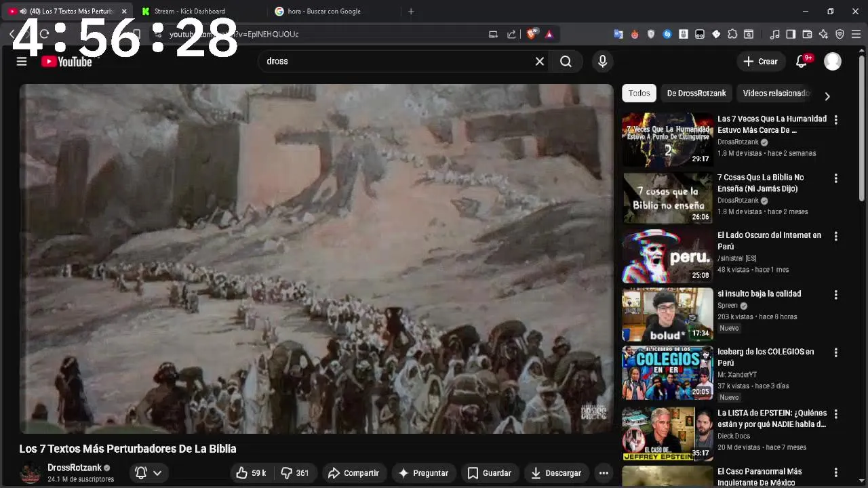Open the browser main menu icon
This screenshot has width=868, height=488.
tap(856, 34)
